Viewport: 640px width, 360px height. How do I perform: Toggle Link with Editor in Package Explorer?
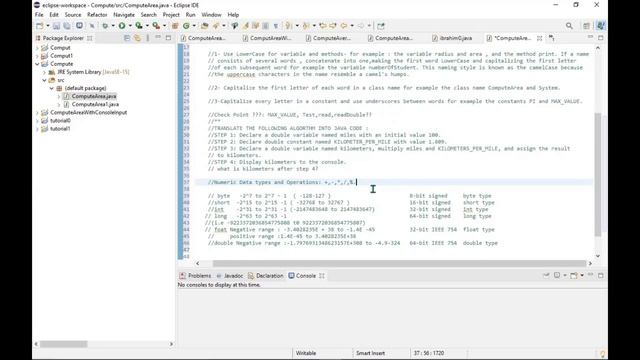point(138,38)
